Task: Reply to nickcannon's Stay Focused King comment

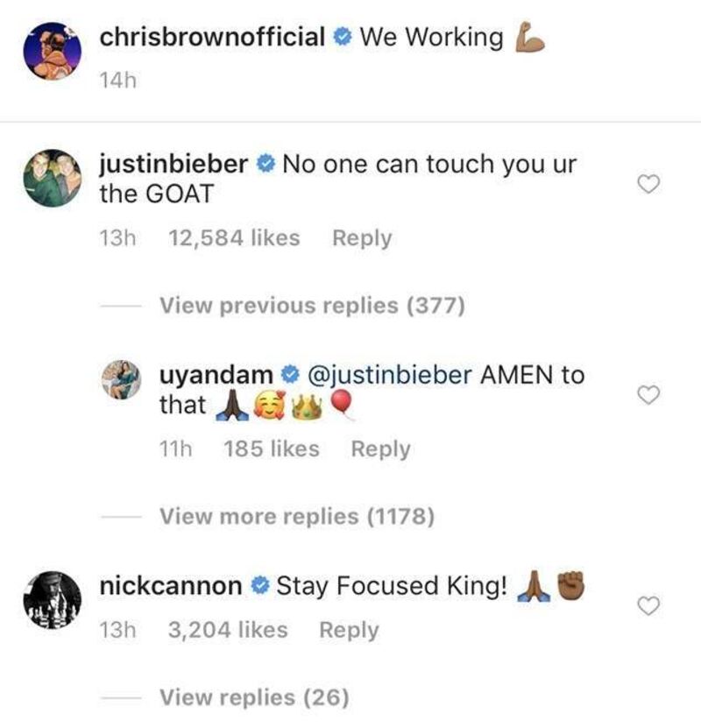Action: pos(349,631)
